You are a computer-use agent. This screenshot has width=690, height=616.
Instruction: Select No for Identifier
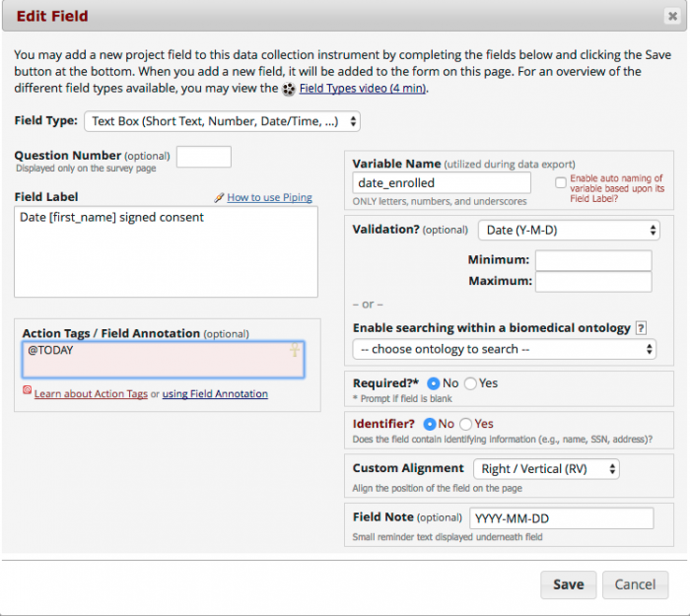(x=429, y=424)
